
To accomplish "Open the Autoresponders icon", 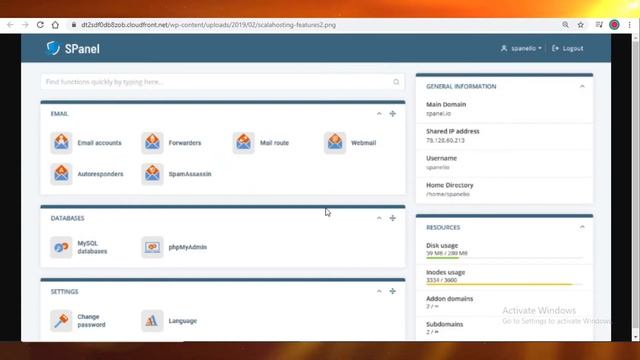I will [61, 174].
